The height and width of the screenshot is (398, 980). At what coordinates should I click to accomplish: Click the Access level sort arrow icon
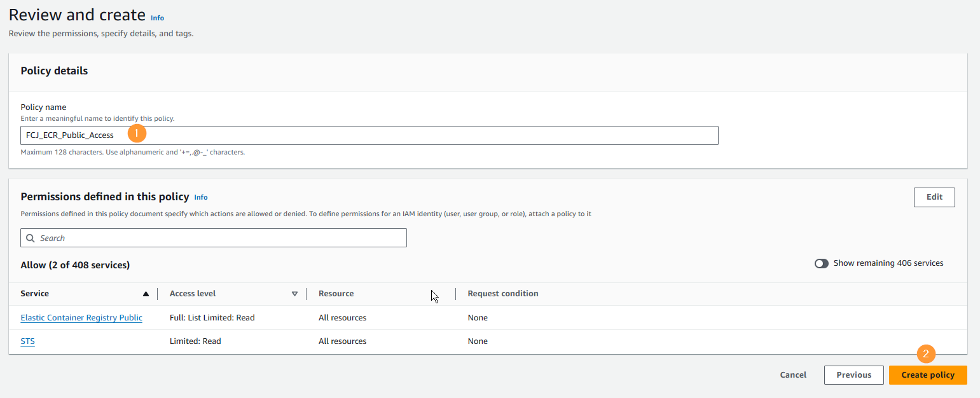click(294, 294)
